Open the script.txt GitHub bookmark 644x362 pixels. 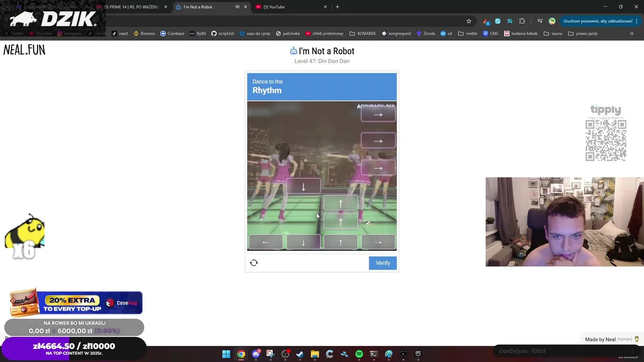tap(222, 34)
